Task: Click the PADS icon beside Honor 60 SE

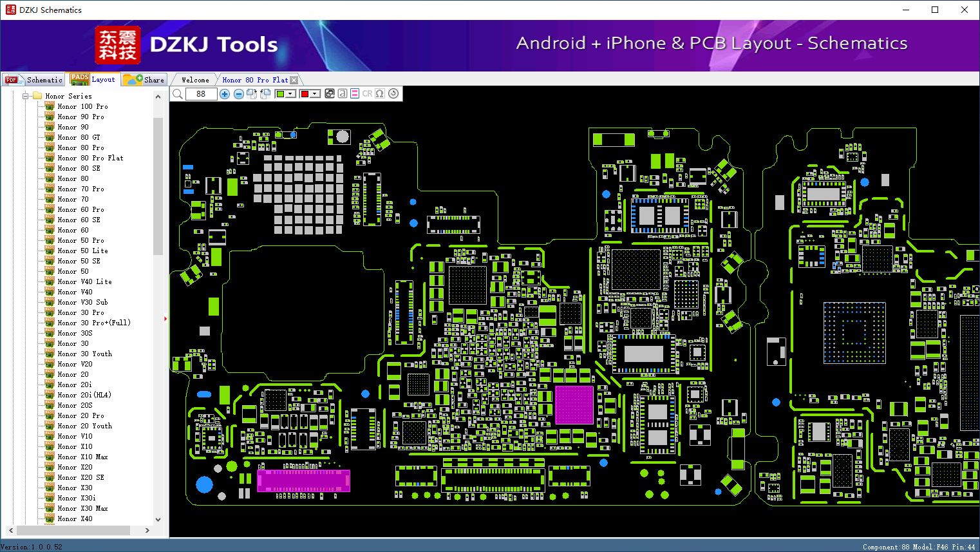Action: pyautogui.click(x=50, y=220)
